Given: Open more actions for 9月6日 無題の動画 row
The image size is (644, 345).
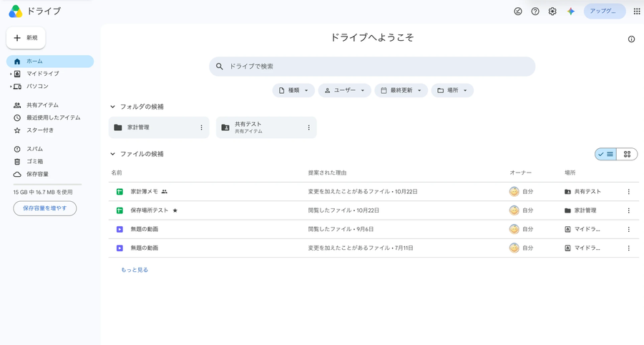Looking at the screenshot, I should [628, 229].
